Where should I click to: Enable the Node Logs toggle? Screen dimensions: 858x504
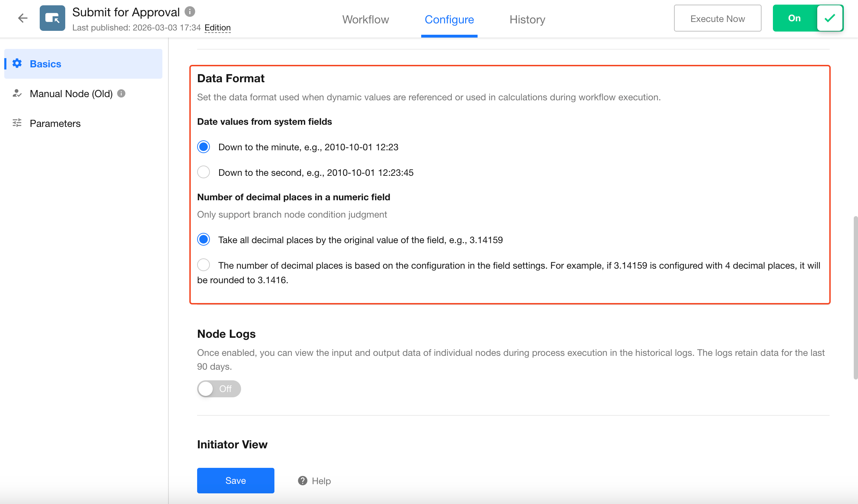tap(219, 389)
